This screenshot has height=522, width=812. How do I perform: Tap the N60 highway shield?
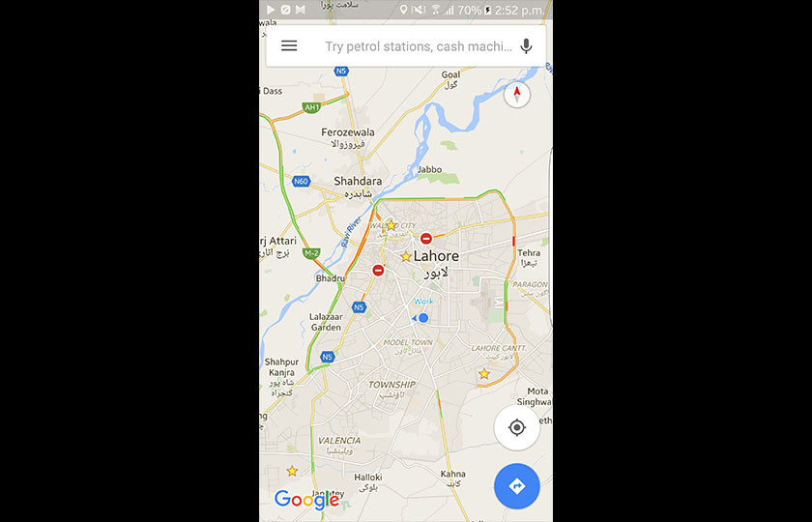click(x=301, y=182)
